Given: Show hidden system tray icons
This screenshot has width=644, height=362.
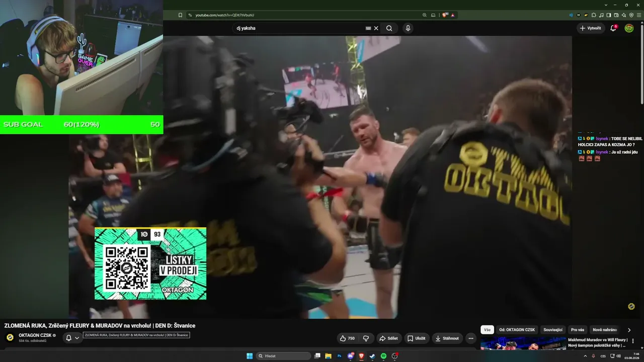Looking at the screenshot, I should (585, 356).
